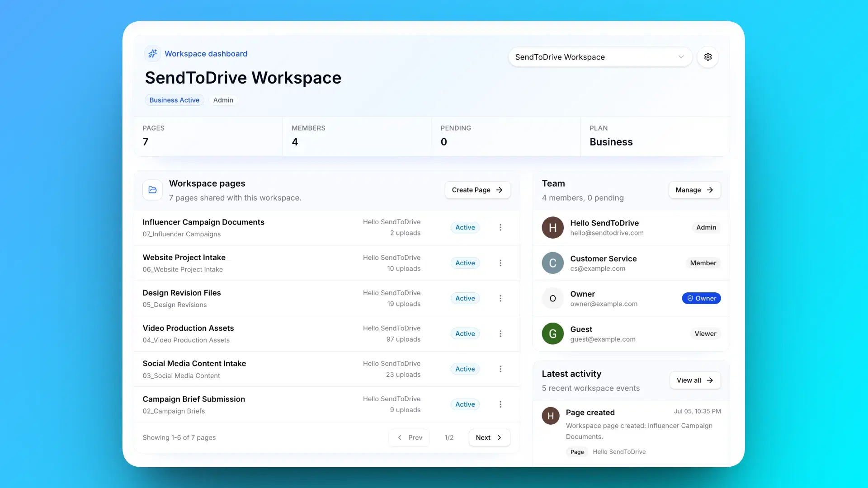The width and height of the screenshot is (868, 488).
Task: Click View all activity button
Action: (695, 380)
